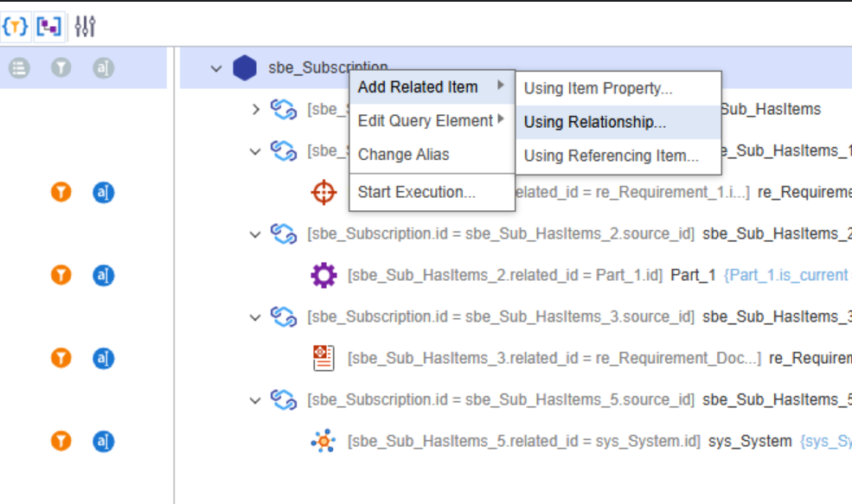Collapse the sbe_Sub_HasItems_2 relationship node
The height and width of the screenshot is (504, 852).
(255, 234)
